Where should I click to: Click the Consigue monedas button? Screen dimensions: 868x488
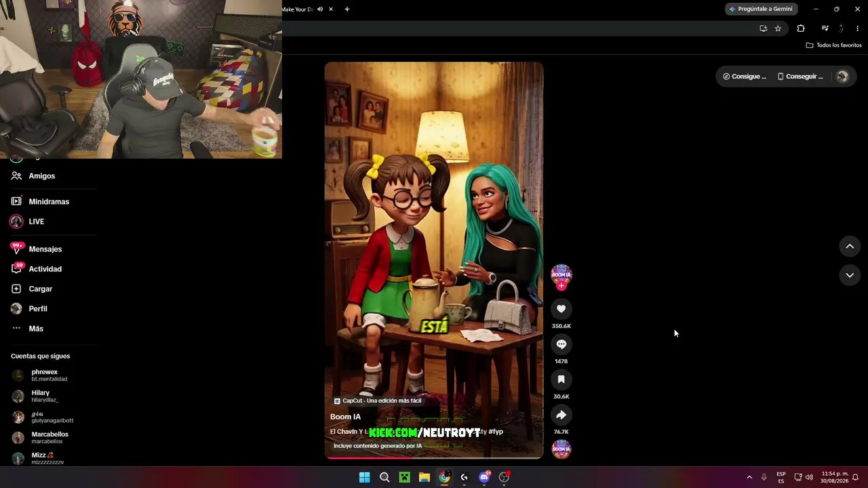pyautogui.click(x=745, y=77)
